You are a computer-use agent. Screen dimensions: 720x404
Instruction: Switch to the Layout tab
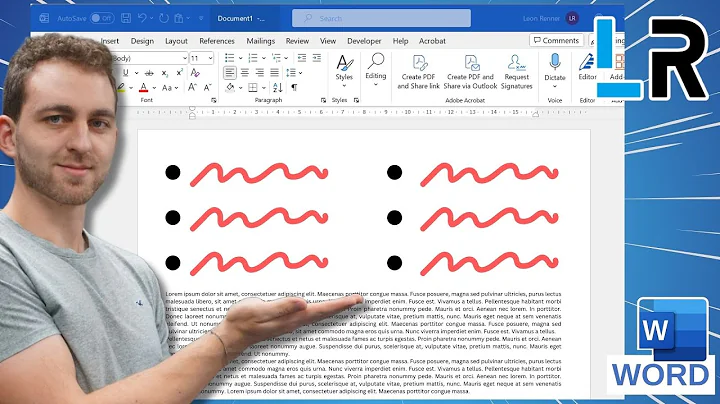coord(176,41)
